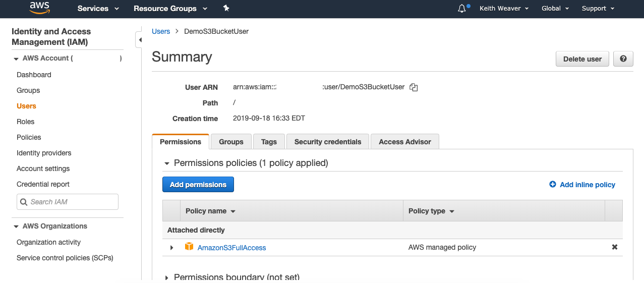Detach AmazonS3FullAccess with the X icon
644x283 pixels.
coord(615,247)
